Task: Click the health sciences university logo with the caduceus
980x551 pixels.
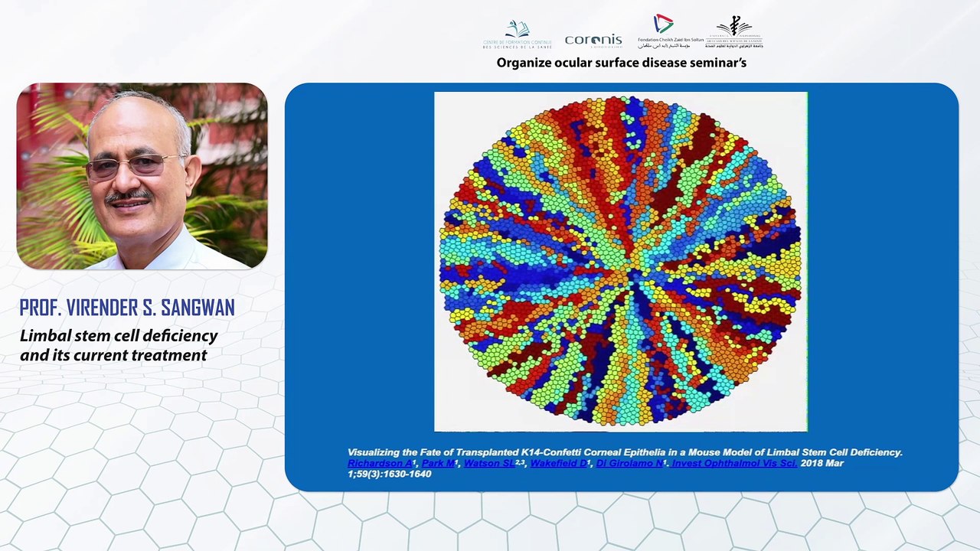Action: click(734, 32)
